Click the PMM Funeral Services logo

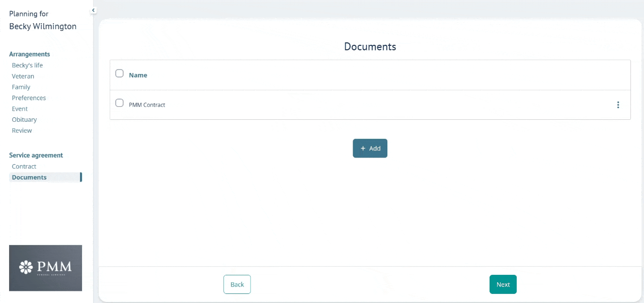45,268
